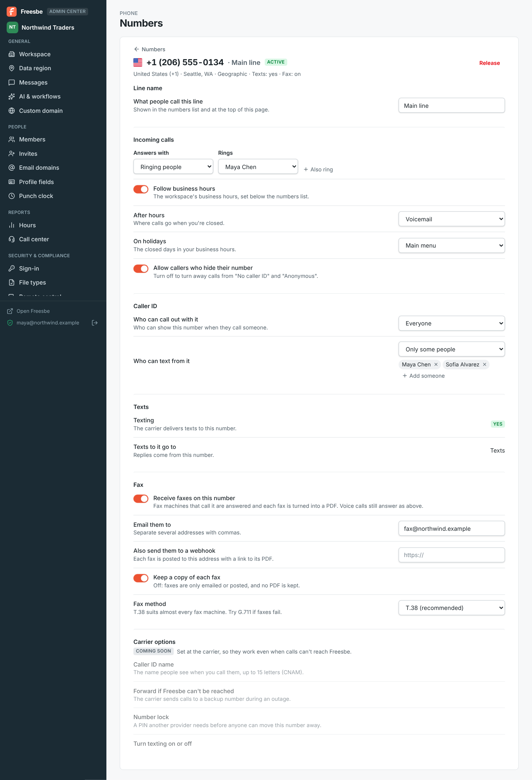Focus the fax webhook https:// field
The width and height of the screenshot is (532, 780).
[x=452, y=555]
